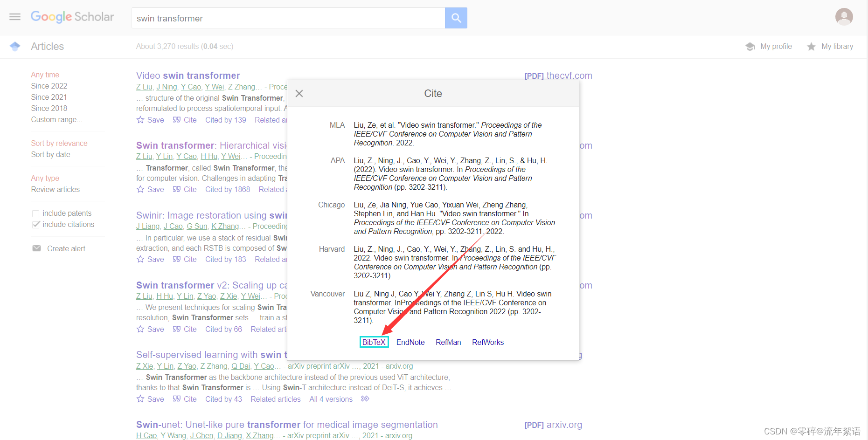Filter results by Any time

click(45, 75)
